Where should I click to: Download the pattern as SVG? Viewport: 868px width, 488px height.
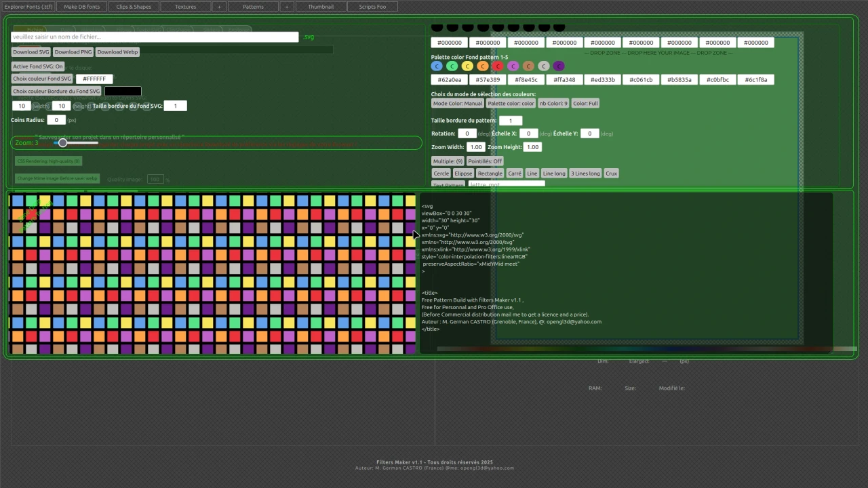coord(31,52)
